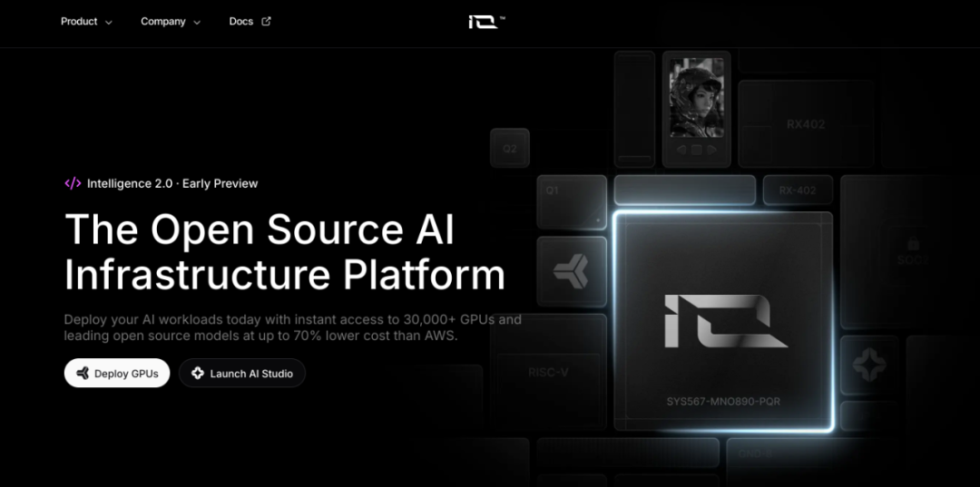Image resolution: width=980 pixels, height=487 pixels.
Task: Click the paragraph mentioning 30,000+ GPUs
Action: pos(292,327)
